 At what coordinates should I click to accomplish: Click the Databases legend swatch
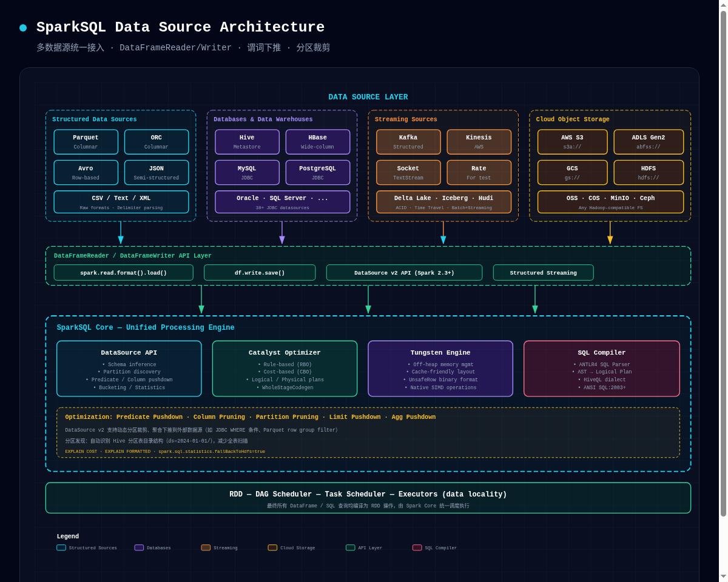point(139,547)
